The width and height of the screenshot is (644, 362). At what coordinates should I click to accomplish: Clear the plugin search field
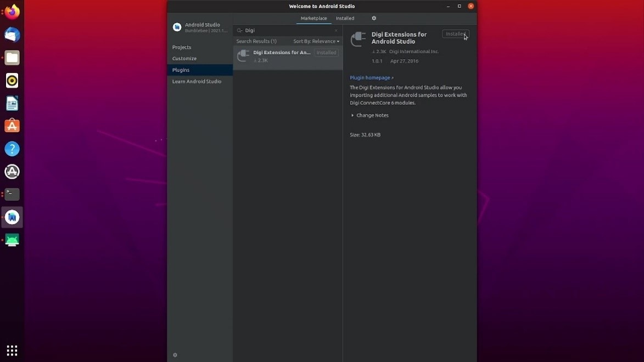point(336,31)
